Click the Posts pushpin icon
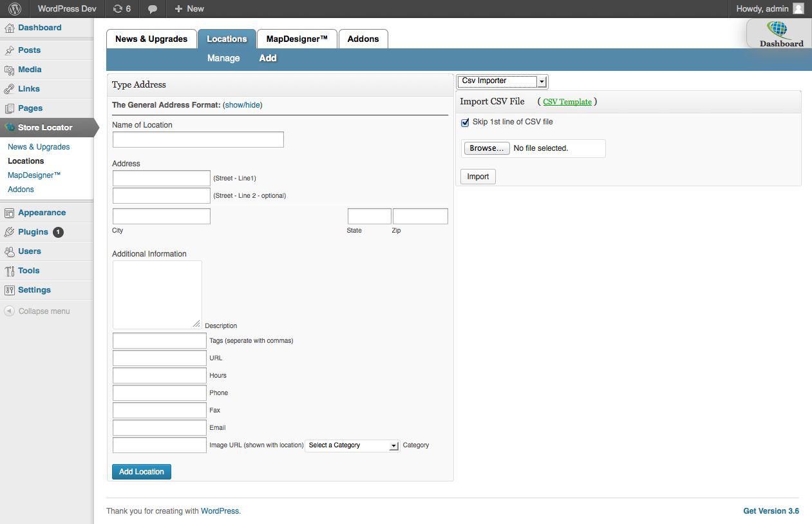Image resolution: width=812 pixels, height=524 pixels. click(9, 50)
